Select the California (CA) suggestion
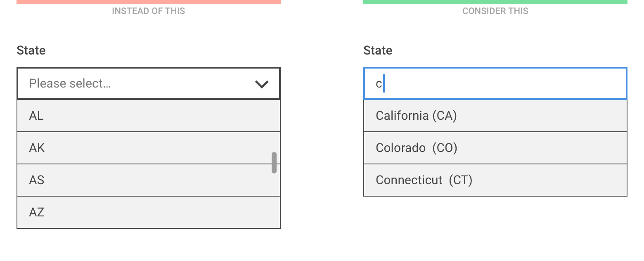This screenshot has width=644, height=261. (495, 116)
